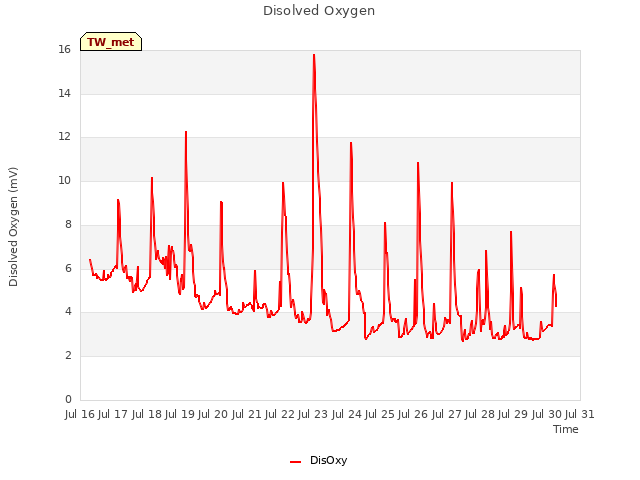Image resolution: width=640 pixels, height=480 pixels.
Task: Click the y-axis tick value 10
Action: pyautogui.click(x=64, y=180)
